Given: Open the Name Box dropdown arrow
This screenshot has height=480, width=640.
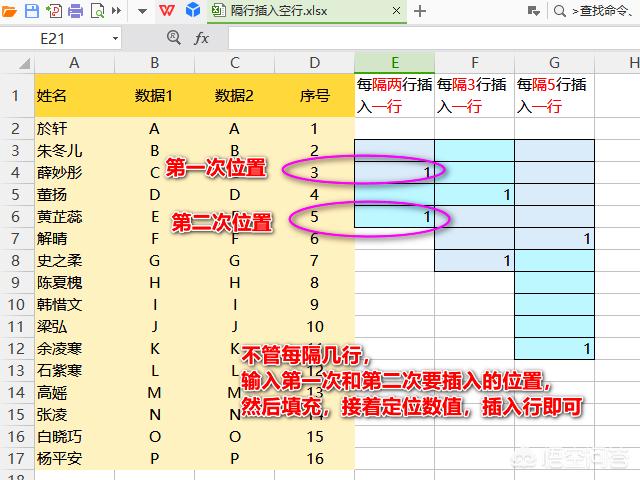Looking at the screenshot, I should [116, 39].
